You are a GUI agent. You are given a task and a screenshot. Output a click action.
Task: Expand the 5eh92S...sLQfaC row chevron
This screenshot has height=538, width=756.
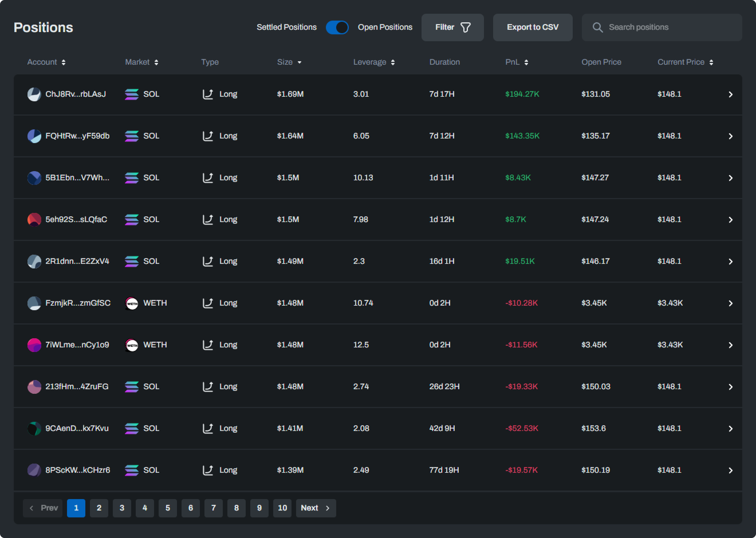731,220
